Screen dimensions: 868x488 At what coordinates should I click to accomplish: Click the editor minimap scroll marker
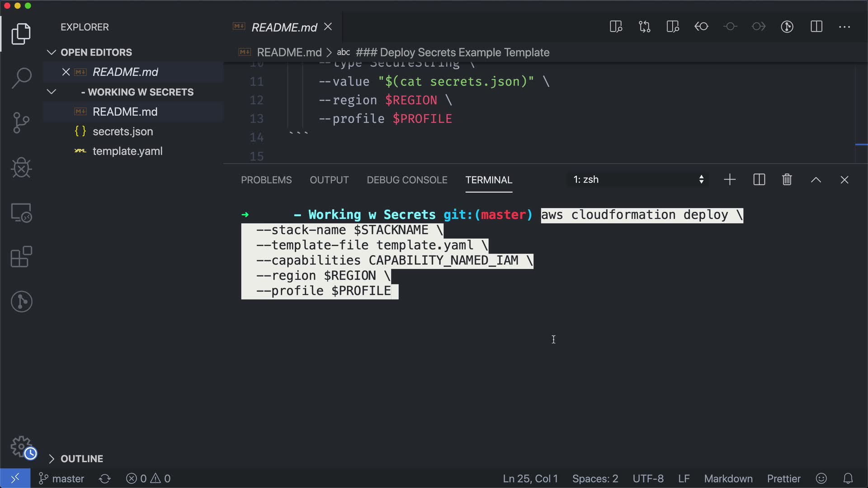tap(861, 145)
